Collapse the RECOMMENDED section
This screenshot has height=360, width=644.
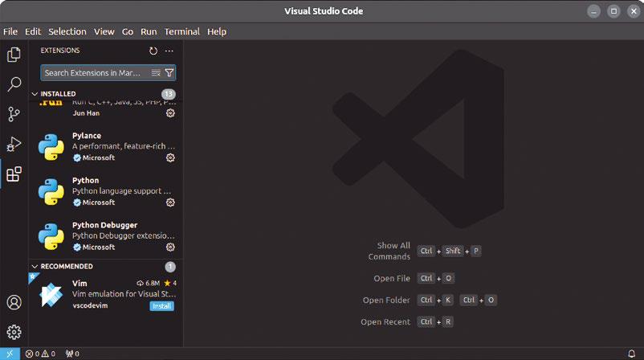tap(35, 267)
